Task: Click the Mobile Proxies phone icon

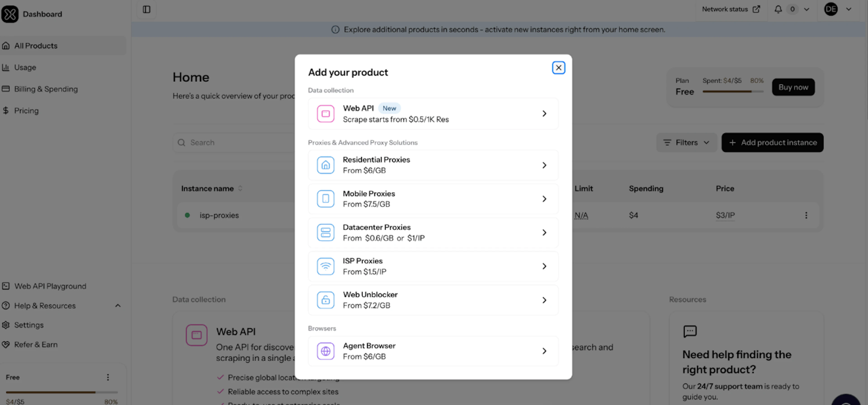Action: pos(325,199)
